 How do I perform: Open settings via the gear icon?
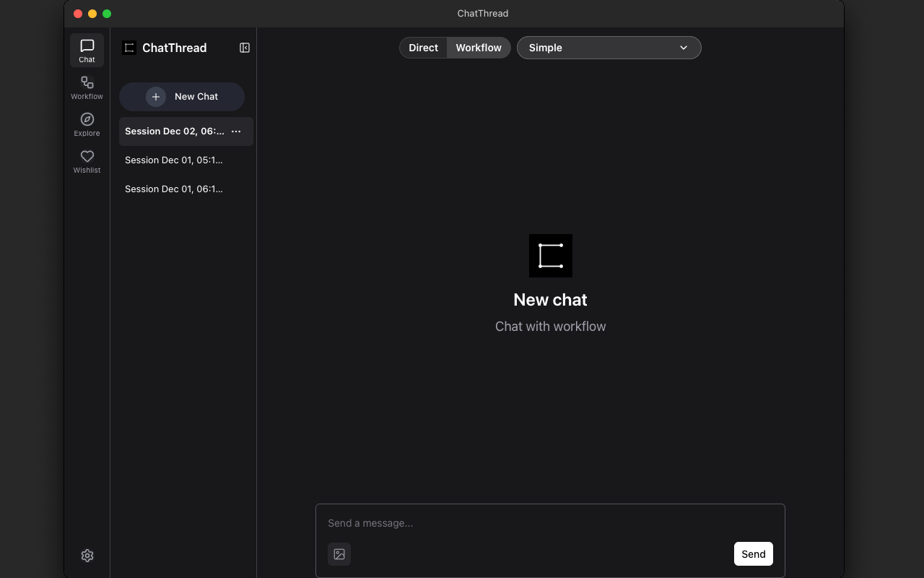[87, 556]
